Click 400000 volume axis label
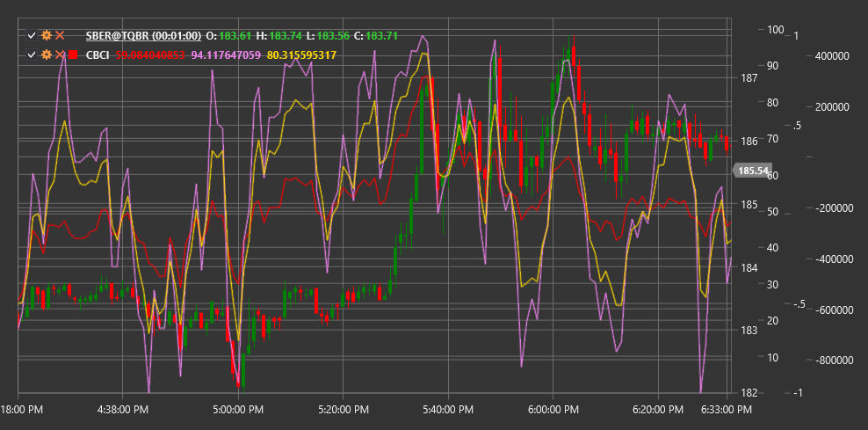 833,56
